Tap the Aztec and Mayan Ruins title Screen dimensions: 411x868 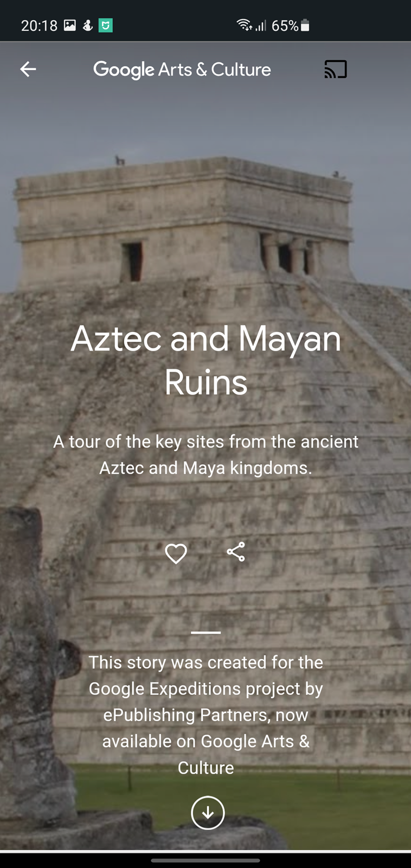coord(206,360)
